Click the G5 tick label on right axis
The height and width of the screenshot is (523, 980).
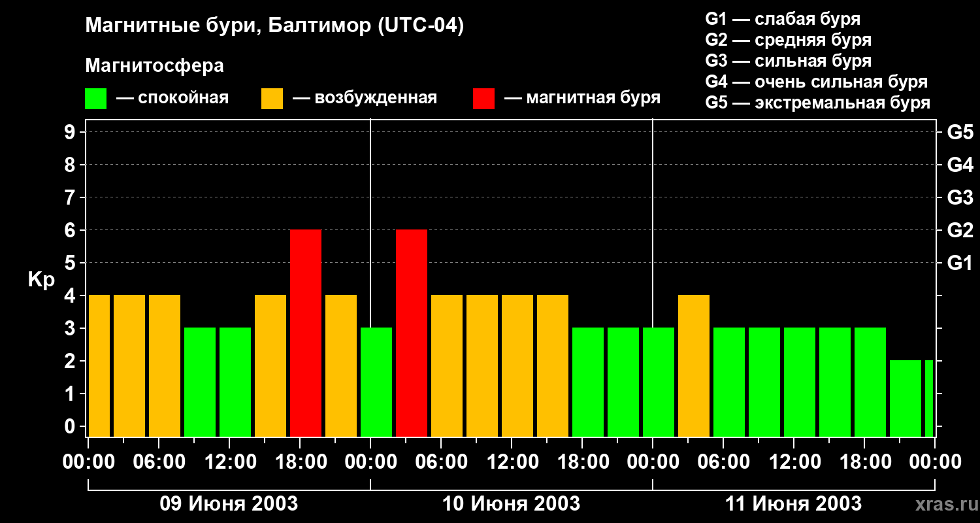tap(960, 132)
